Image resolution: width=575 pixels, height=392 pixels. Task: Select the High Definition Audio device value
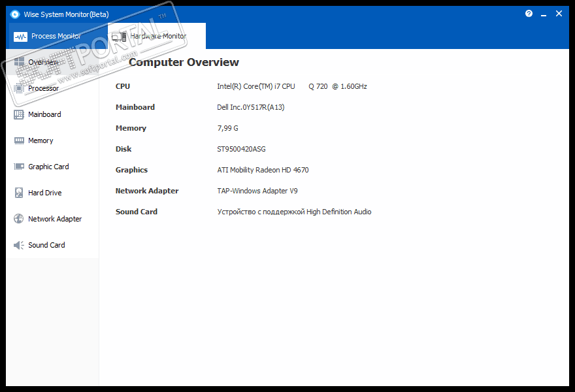click(x=294, y=212)
